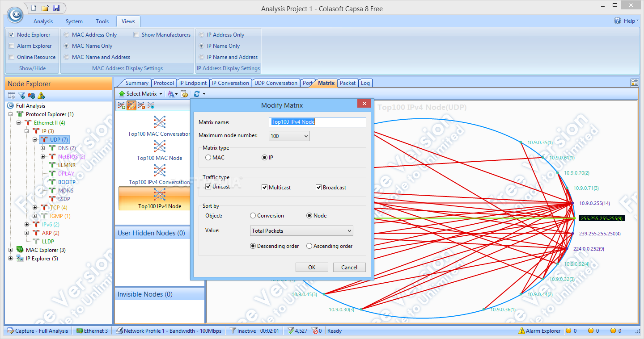
Task: Select the MAC Name and Address radio button
Action: [67, 57]
